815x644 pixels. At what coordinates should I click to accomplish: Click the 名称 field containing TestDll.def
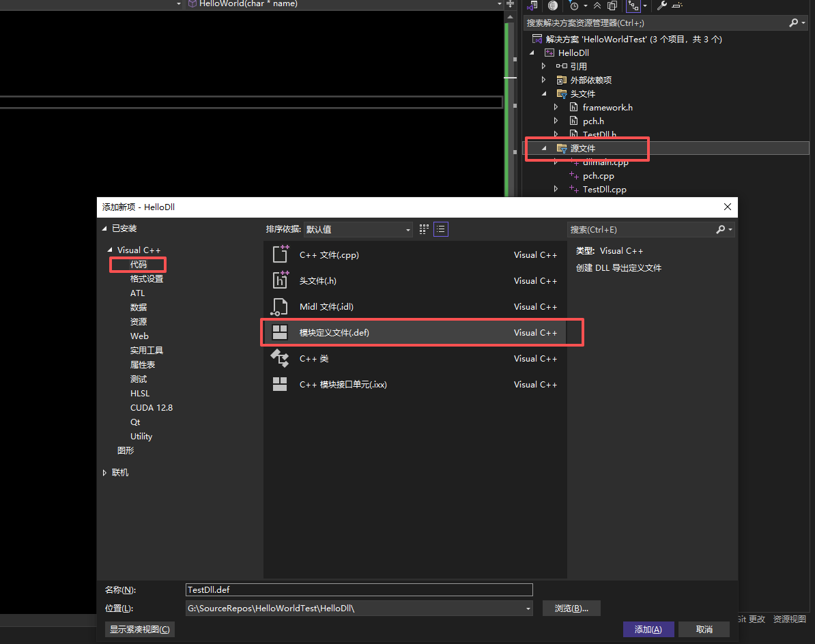pyautogui.click(x=358, y=590)
